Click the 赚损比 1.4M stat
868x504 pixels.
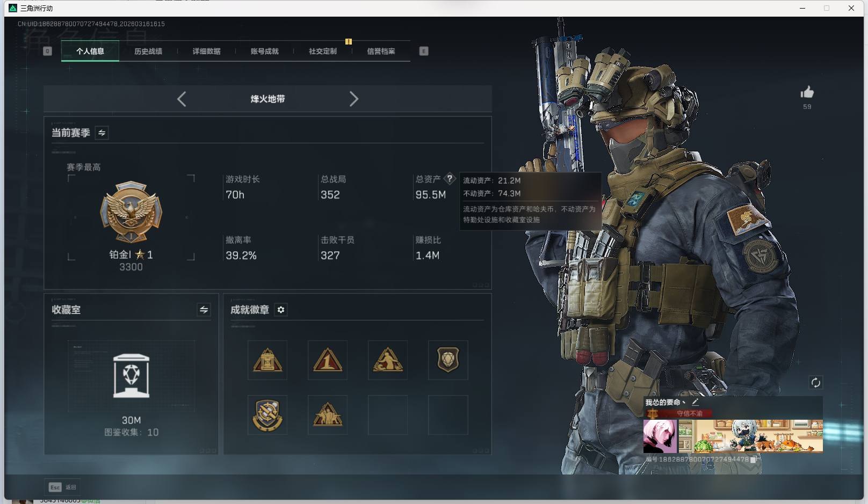(x=428, y=248)
